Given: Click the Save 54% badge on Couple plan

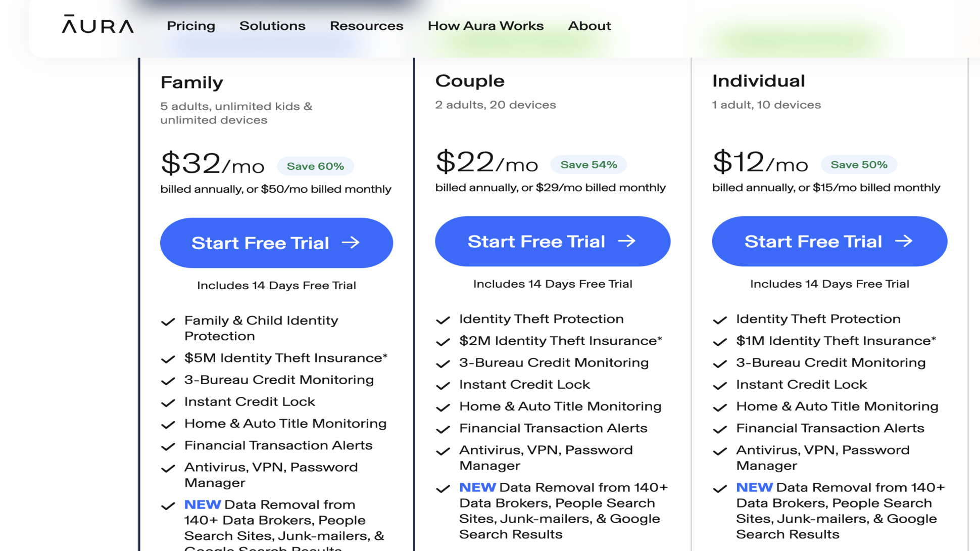Looking at the screenshot, I should [x=589, y=164].
